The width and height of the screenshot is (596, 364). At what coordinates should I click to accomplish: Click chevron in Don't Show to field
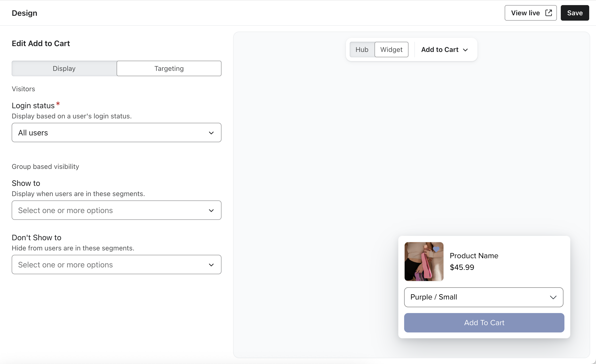click(x=211, y=265)
